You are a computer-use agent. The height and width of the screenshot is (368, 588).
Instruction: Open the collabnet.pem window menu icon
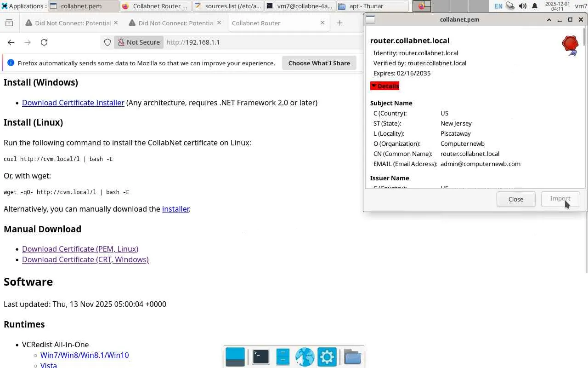tap(370, 19)
